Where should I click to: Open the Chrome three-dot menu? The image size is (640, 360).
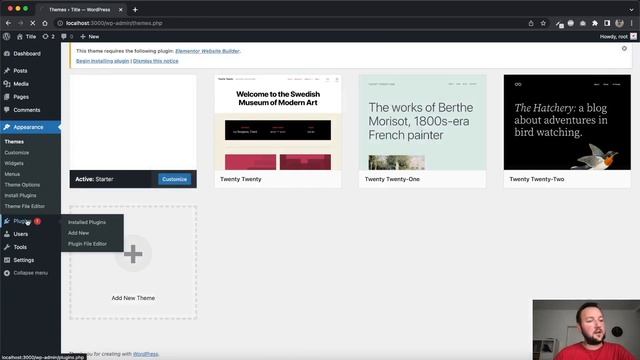(x=631, y=23)
